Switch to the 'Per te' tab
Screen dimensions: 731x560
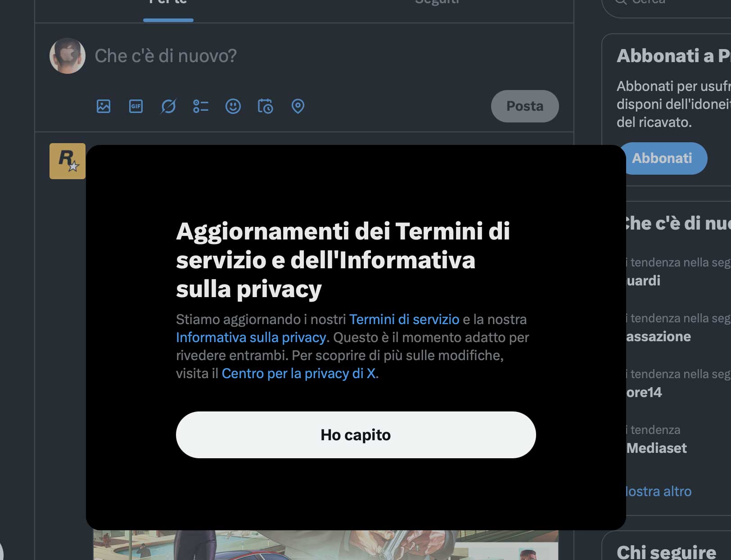[167, 4]
